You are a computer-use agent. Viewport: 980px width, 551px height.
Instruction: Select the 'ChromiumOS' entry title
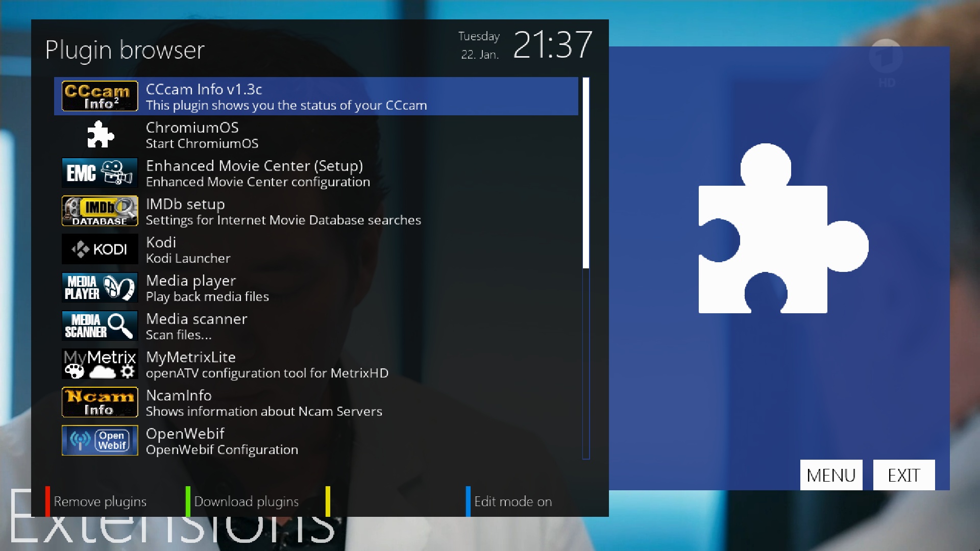pyautogui.click(x=192, y=128)
